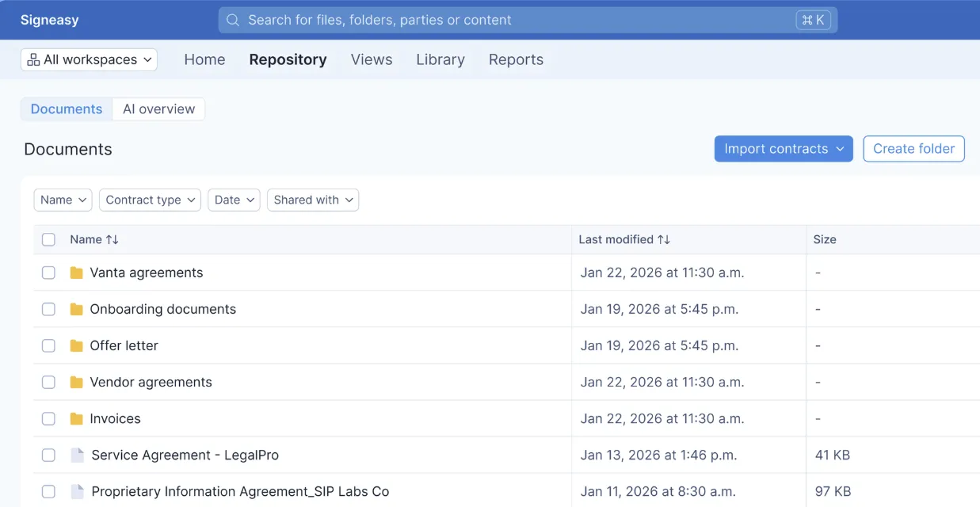Screen dimensions: 980x507
Task: Tick the select-all checkbox in header
Action: 48,239
